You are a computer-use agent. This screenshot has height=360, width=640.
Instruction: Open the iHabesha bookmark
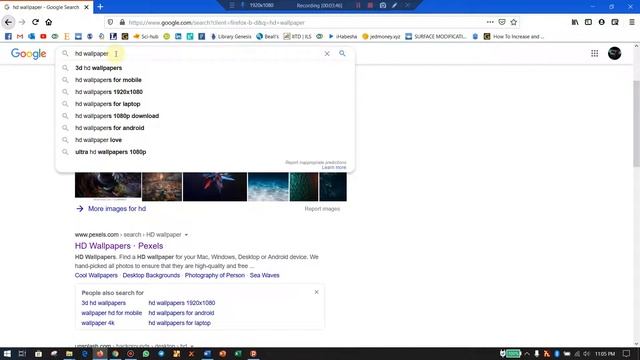[342, 36]
